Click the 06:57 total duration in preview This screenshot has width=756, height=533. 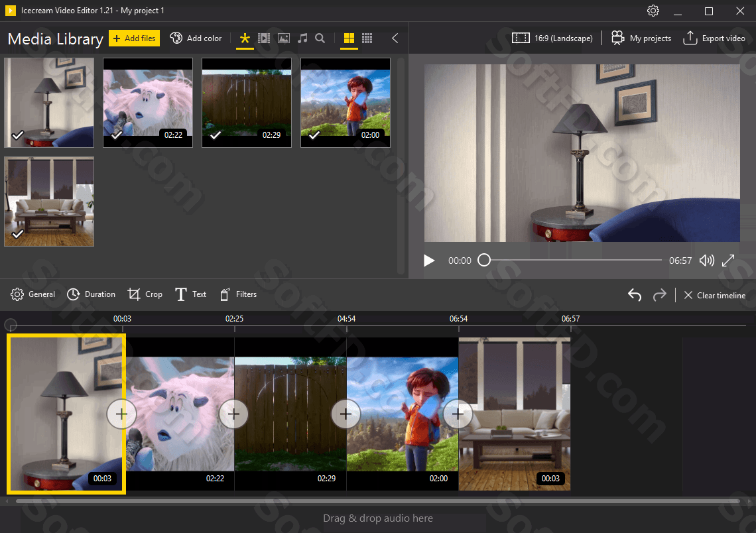click(x=680, y=261)
